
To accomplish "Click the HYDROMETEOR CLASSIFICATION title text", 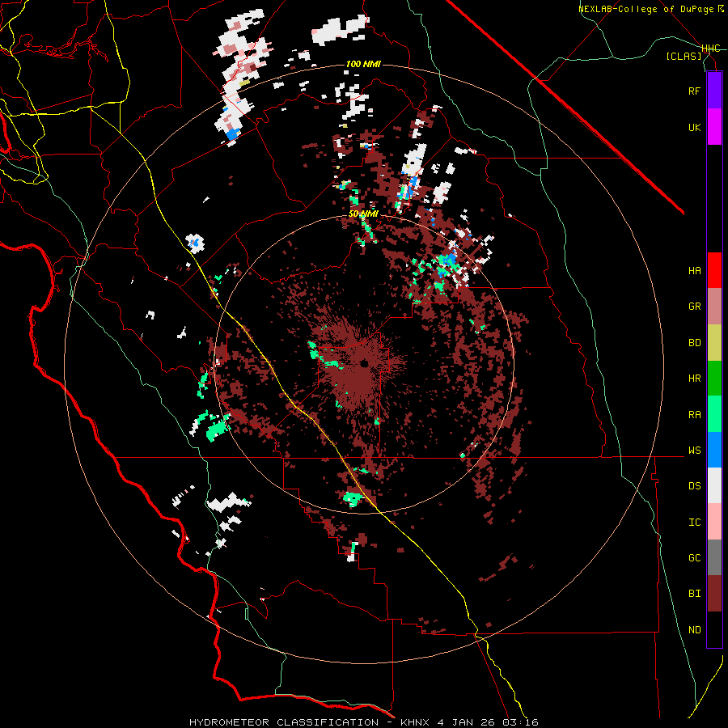I will [x=284, y=722].
